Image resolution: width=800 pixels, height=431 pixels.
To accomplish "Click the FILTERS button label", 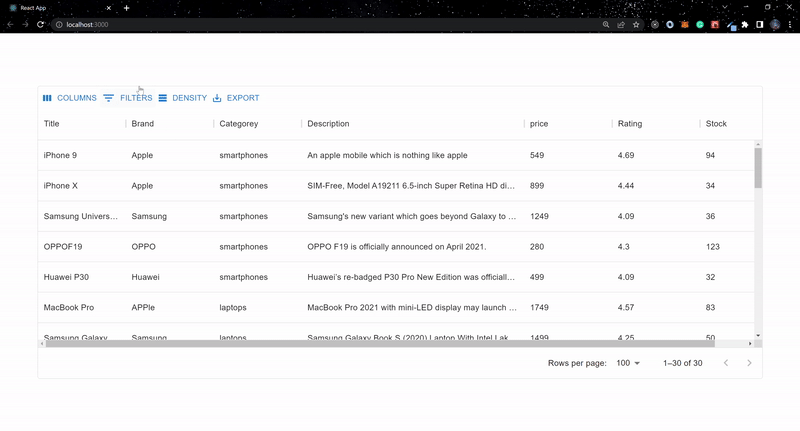I will click(x=136, y=98).
